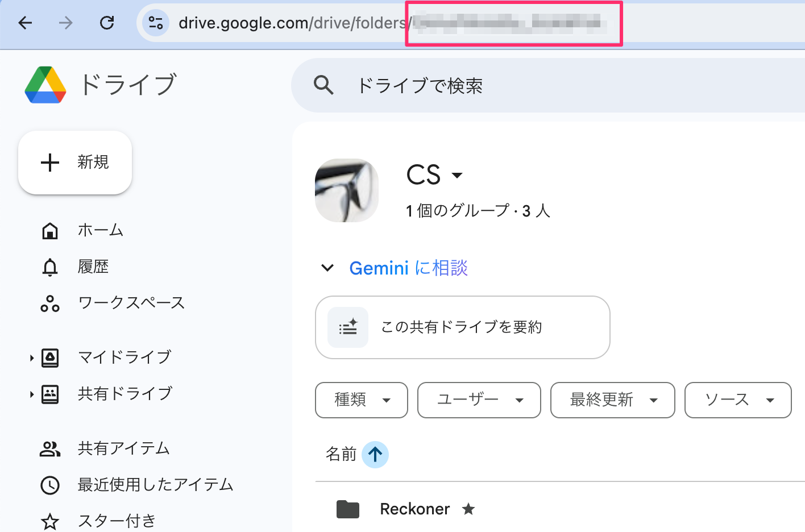Click この共有ドライブを要約 Gemini suggestion
Image resolution: width=805 pixels, height=532 pixels.
[462, 327]
